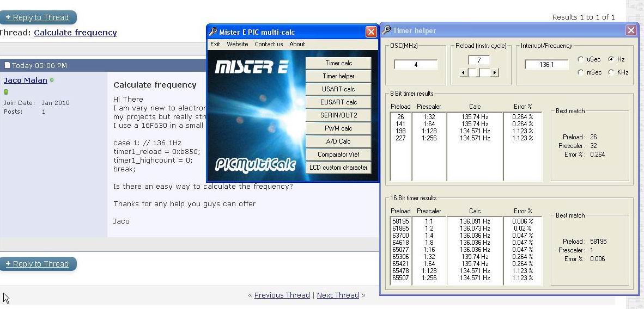Select 16 Bit preload value 65077
Viewport: 644px width, 309px height.
tap(400, 250)
